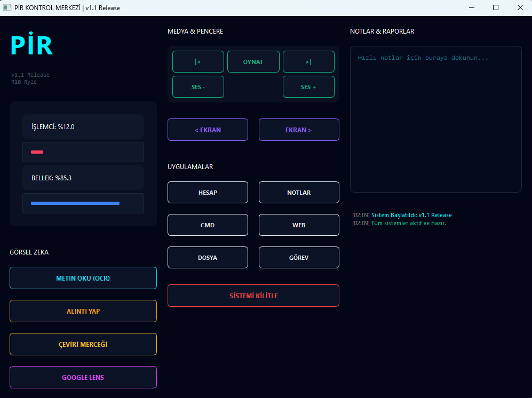Run METİN OKU (OCR) text reader
Screen dimensions: 532x398
[x=83, y=278]
